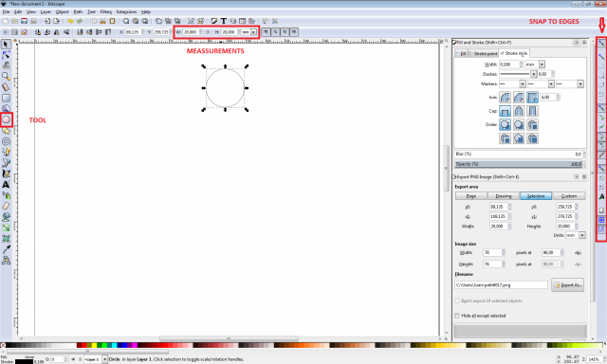Click the Undo arrow icon

[x=70, y=21]
